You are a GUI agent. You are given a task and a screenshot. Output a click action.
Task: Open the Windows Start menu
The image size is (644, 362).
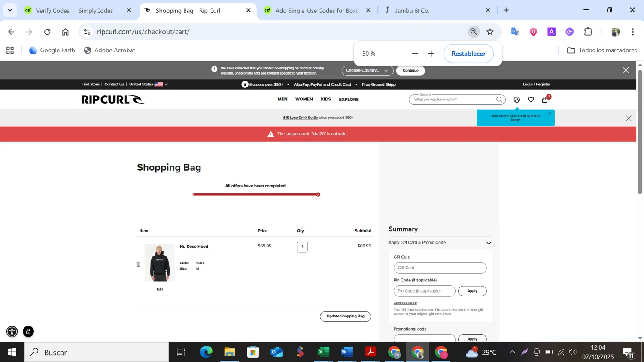pos(12,353)
